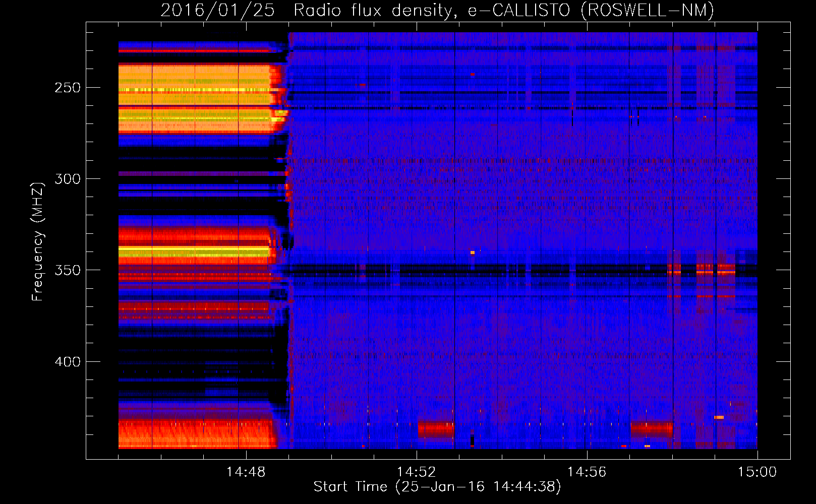Click the 'Start Time (25-Jan-16 14:44:38)' label
Image resolution: width=816 pixels, height=504 pixels.
tap(437, 487)
